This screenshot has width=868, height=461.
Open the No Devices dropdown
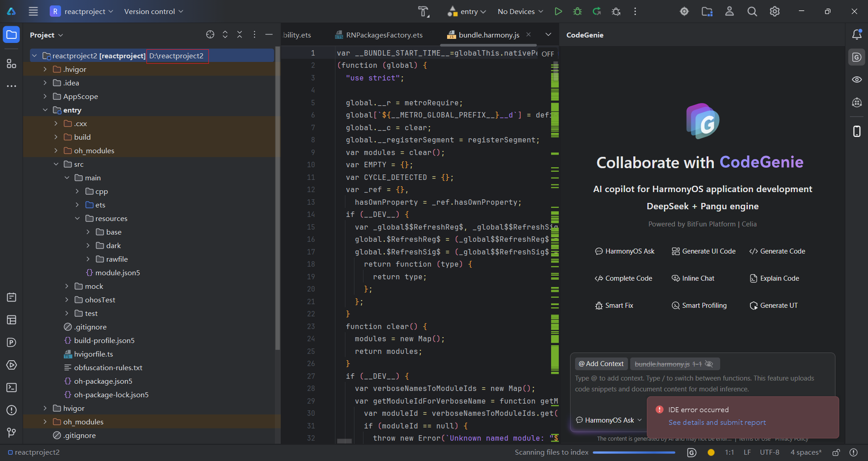coord(520,11)
